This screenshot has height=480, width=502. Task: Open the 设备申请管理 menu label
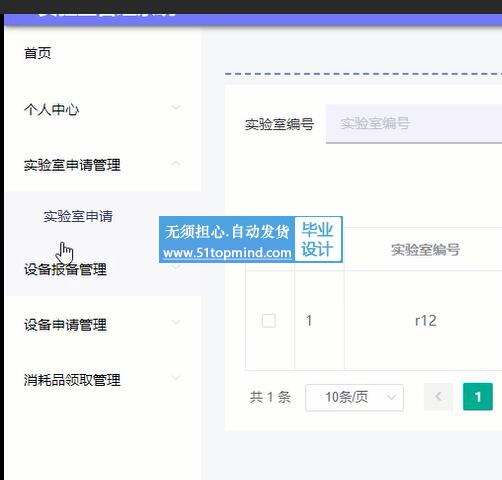tap(65, 325)
